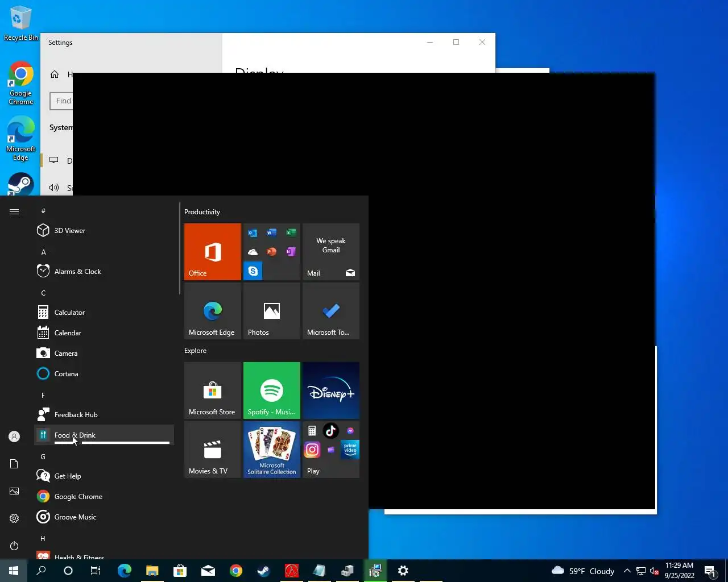This screenshot has height=582, width=728.
Task: Open Google Chrome from Start app list
Action: tap(104, 496)
